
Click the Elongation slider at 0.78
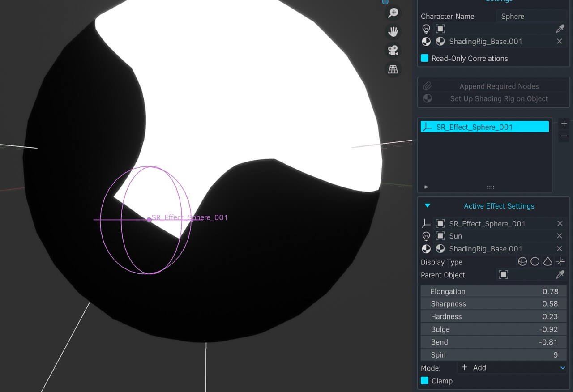pyautogui.click(x=493, y=291)
